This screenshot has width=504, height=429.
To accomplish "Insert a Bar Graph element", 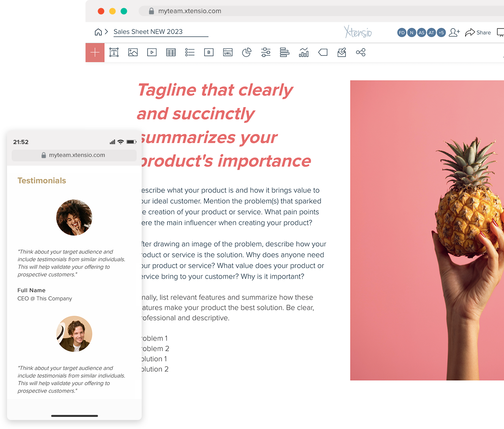I will click(284, 52).
